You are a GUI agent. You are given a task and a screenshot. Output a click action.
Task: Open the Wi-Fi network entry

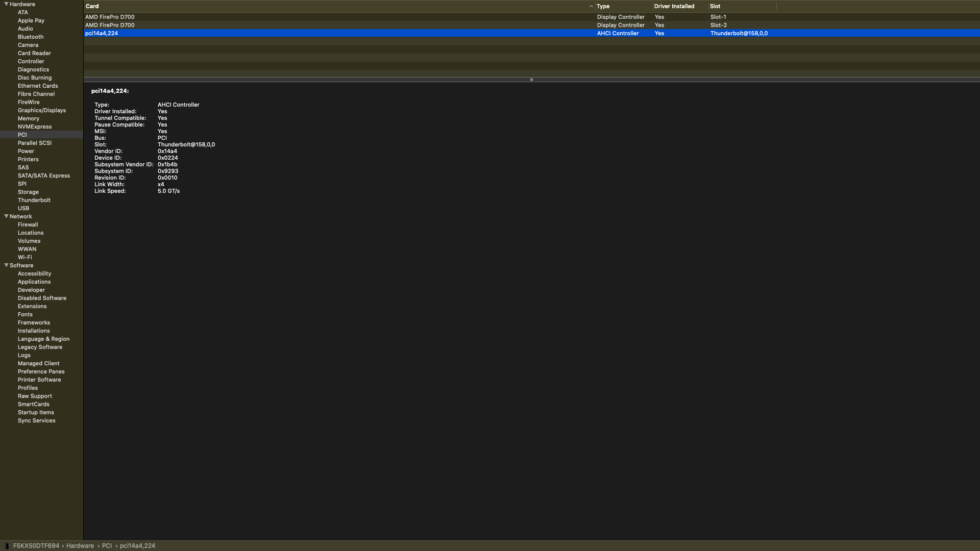[24, 257]
